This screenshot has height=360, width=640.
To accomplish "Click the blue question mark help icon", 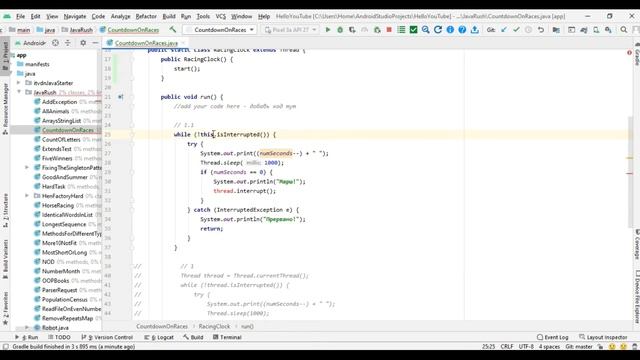I will point(462,30).
